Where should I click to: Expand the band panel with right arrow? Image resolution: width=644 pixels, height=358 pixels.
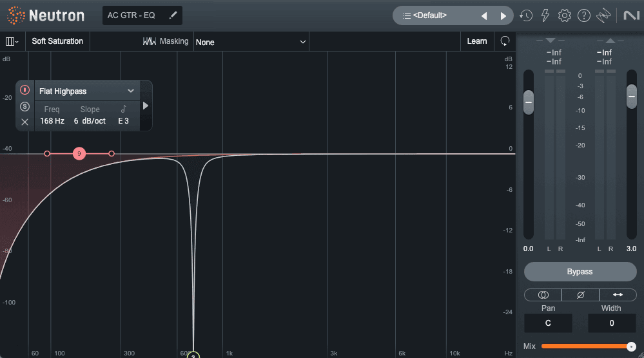146,106
